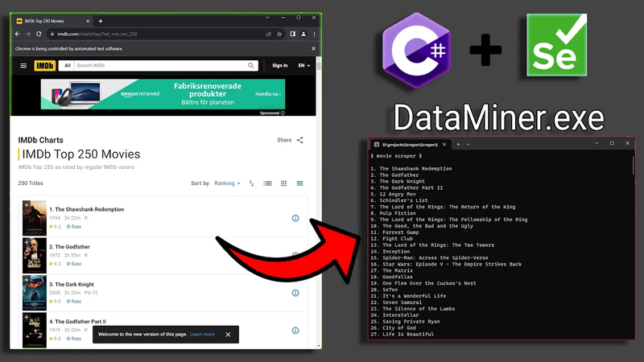Image resolution: width=644 pixels, height=362 pixels.
Task: Toggle Chrome side panel icon
Action: pyautogui.click(x=292, y=34)
